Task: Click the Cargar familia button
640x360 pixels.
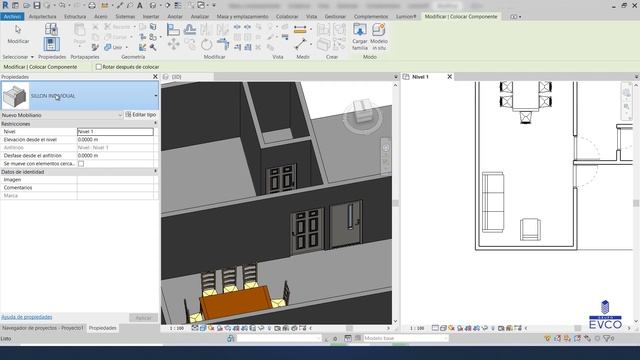Action: click(360, 37)
